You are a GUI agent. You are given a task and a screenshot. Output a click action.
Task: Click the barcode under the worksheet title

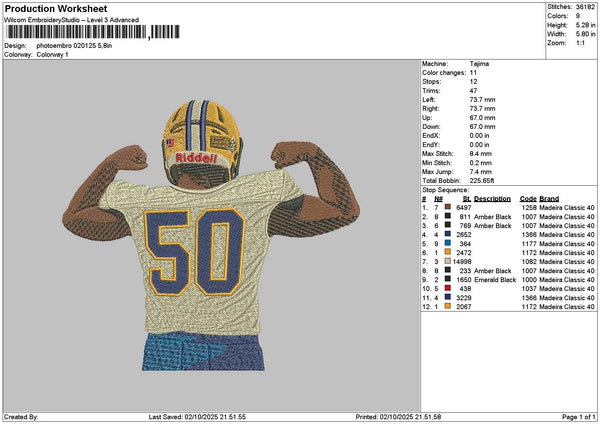coord(93,32)
